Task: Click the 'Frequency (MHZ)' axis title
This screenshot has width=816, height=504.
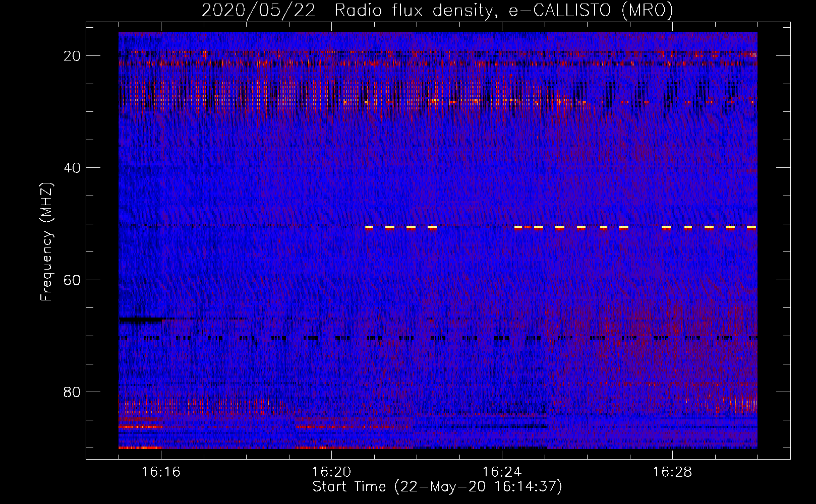Action: click(46, 241)
